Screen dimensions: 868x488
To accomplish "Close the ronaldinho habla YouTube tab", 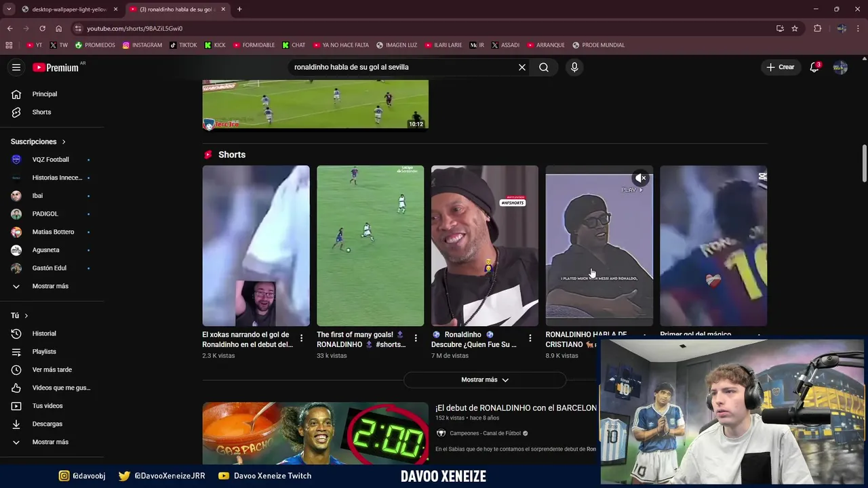I will click(x=223, y=9).
